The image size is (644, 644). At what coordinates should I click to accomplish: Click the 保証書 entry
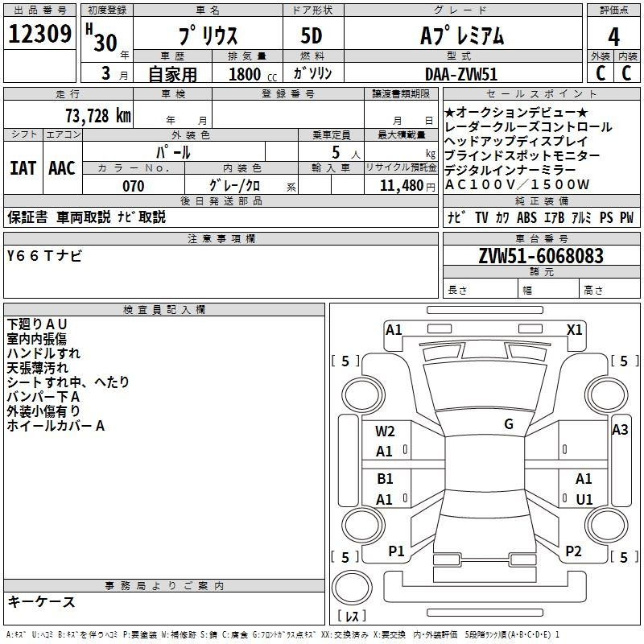pyautogui.click(x=27, y=217)
